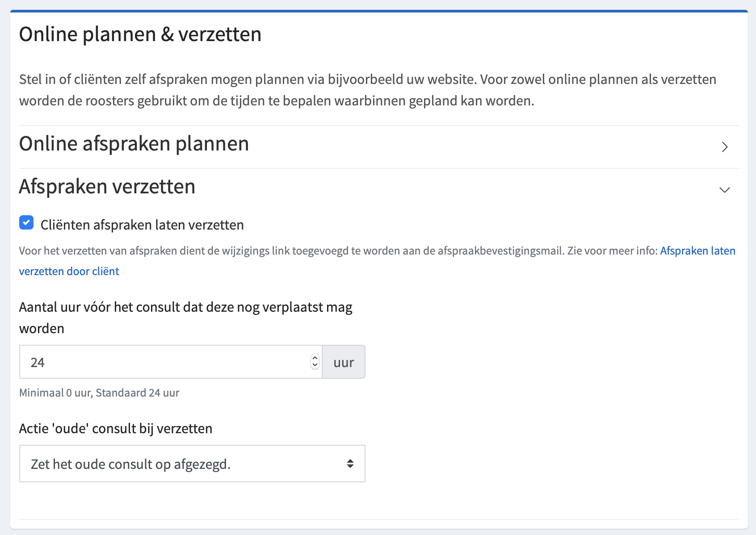756x535 pixels.
Task: Click the up-down arrow icon in the consult dropdown
Action: 350,464
